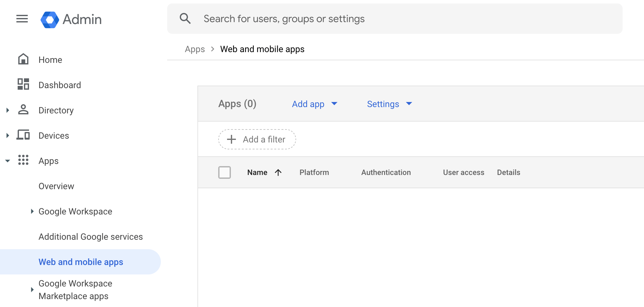This screenshot has height=307, width=644.
Task: Click Settings button text
Action: click(383, 104)
